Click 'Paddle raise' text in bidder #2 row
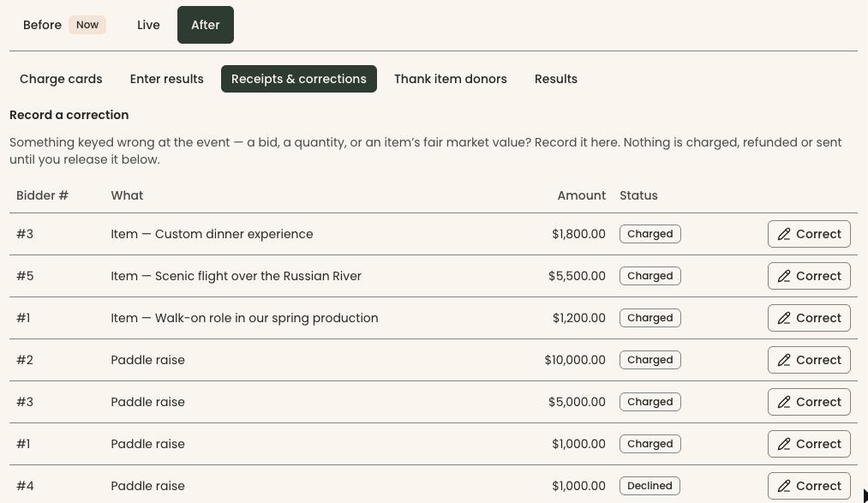Viewport: 868px width, 503px height. click(147, 360)
